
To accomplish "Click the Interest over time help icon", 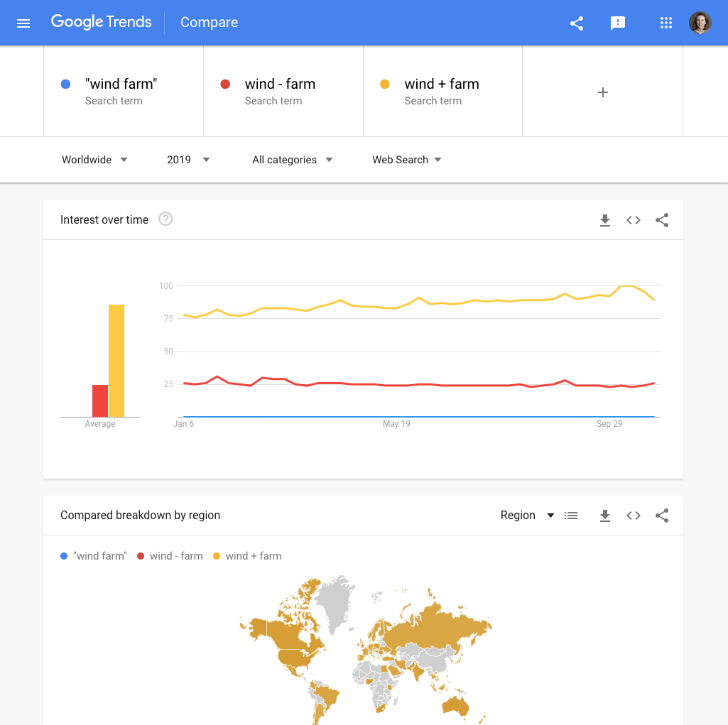I will coord(165,219).
